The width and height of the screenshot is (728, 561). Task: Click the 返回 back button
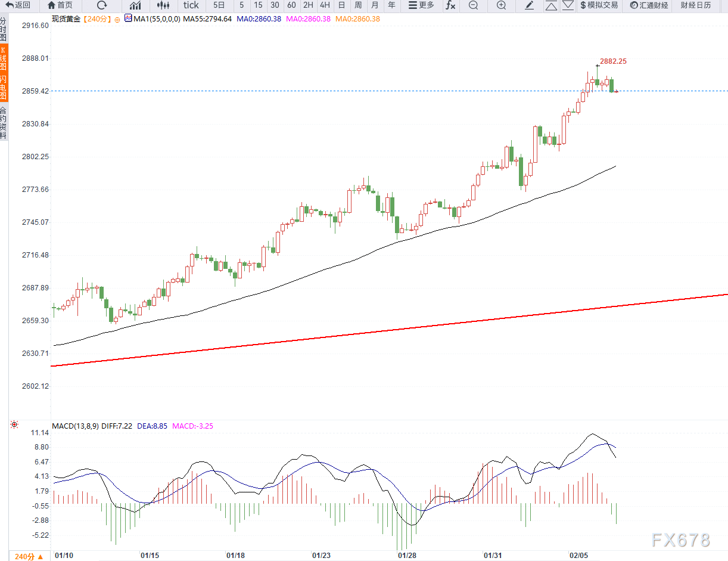[x=18, y=5]
